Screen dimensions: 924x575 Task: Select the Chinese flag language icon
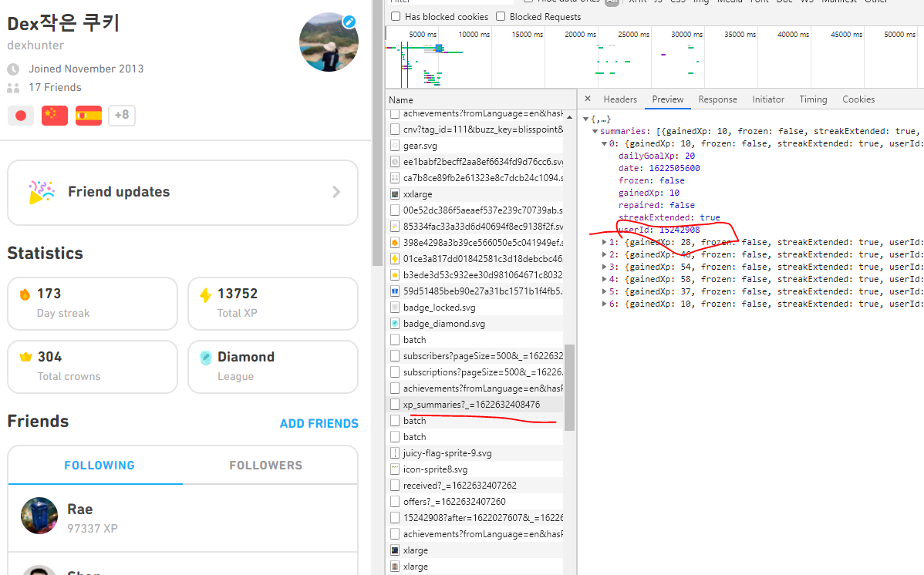tap(53, 115)
